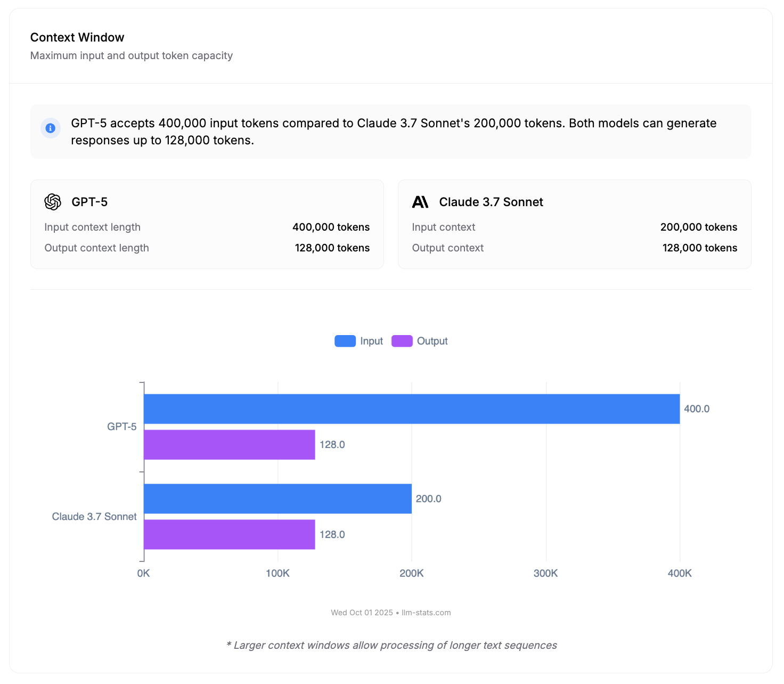784x684 pixels.
Task: Toggle the Input series in chart legend
Action: (371, 341)
